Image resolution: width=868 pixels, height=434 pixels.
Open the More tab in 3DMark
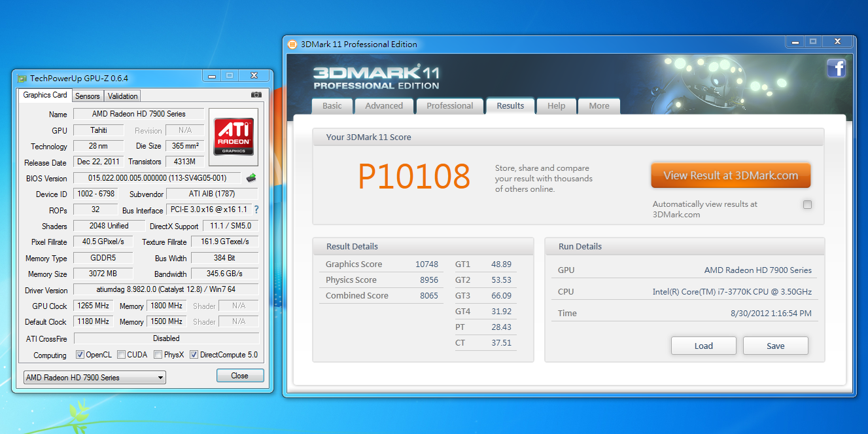[599, 106]
